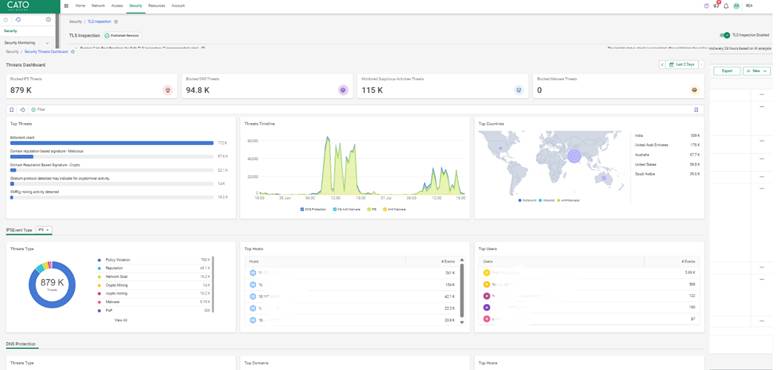Open the announcements icon with red badge
This screenshot has height=370, width=780.
[x=716, y=5]
